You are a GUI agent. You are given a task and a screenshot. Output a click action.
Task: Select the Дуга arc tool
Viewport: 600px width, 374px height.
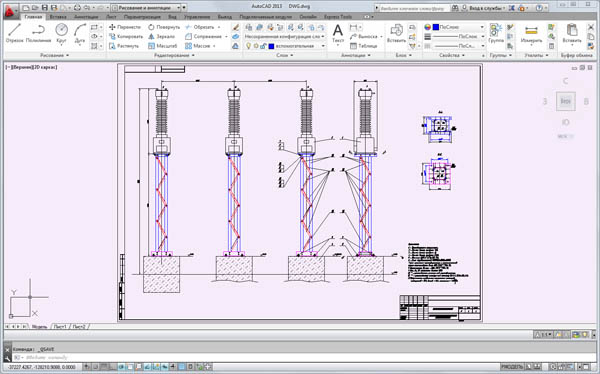(x=80, y=33)
